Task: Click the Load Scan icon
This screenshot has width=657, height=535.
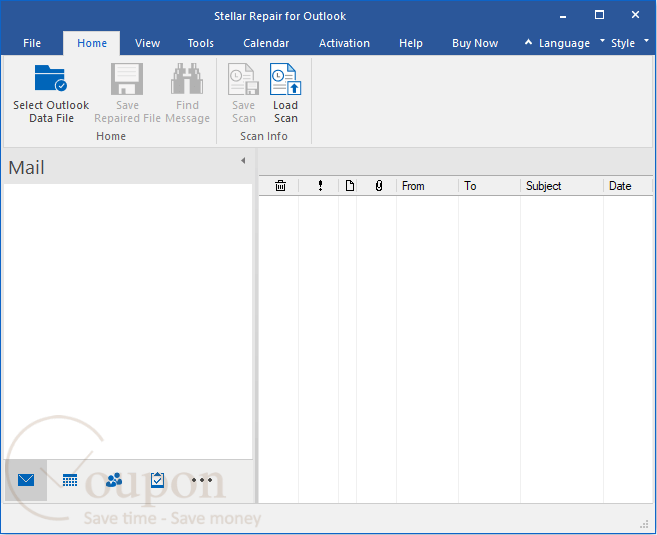Action: (x=285, y=79)
